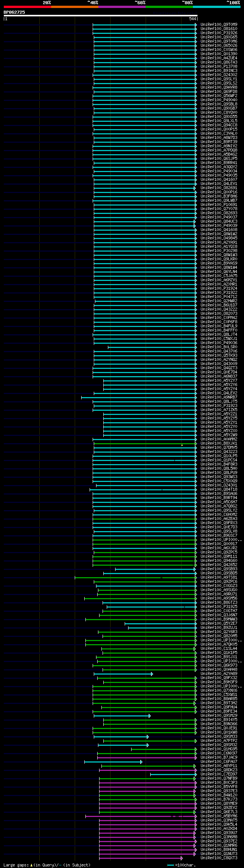Select subject label UniRef100_B0LSR0
The width and height of the screenshot is (244, 868).
point(219,347)
